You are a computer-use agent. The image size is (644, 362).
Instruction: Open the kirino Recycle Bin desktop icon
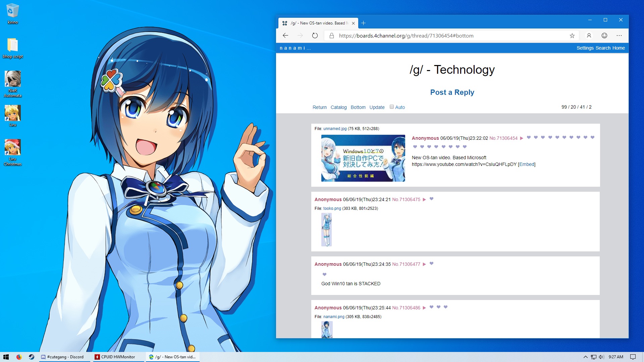(x=12, y=14)
